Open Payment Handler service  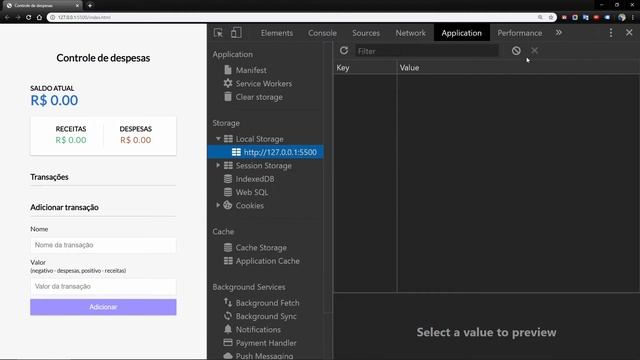point(266,343)
